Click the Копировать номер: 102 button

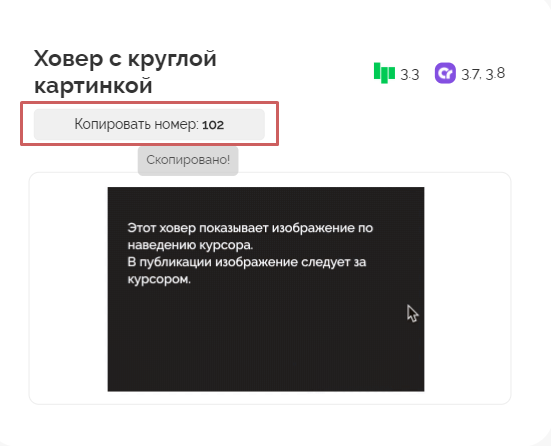coord(149,124)
